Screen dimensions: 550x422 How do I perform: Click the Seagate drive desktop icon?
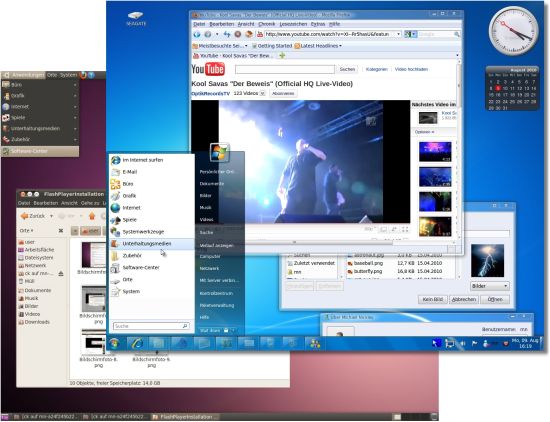coord(136,19)
